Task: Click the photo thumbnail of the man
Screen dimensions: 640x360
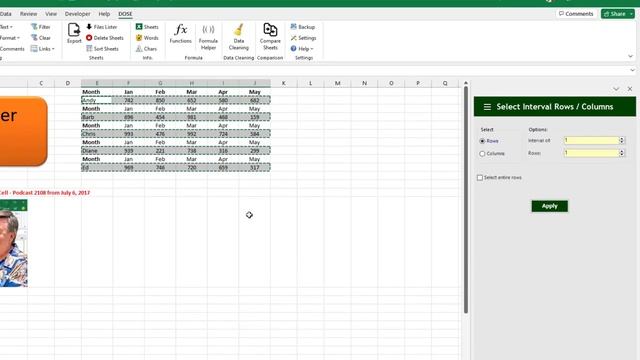Action: [13, 243]
